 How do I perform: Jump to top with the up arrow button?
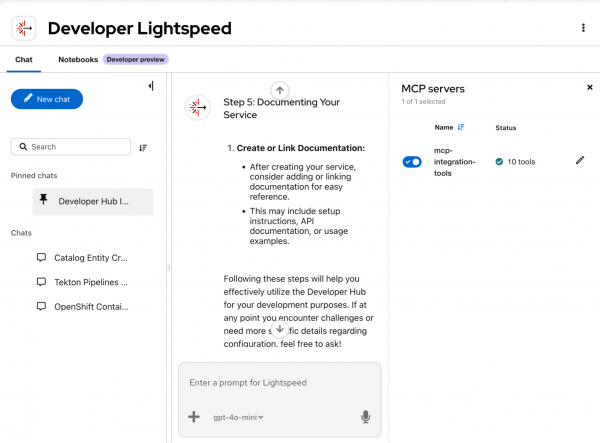coord(280,90)
